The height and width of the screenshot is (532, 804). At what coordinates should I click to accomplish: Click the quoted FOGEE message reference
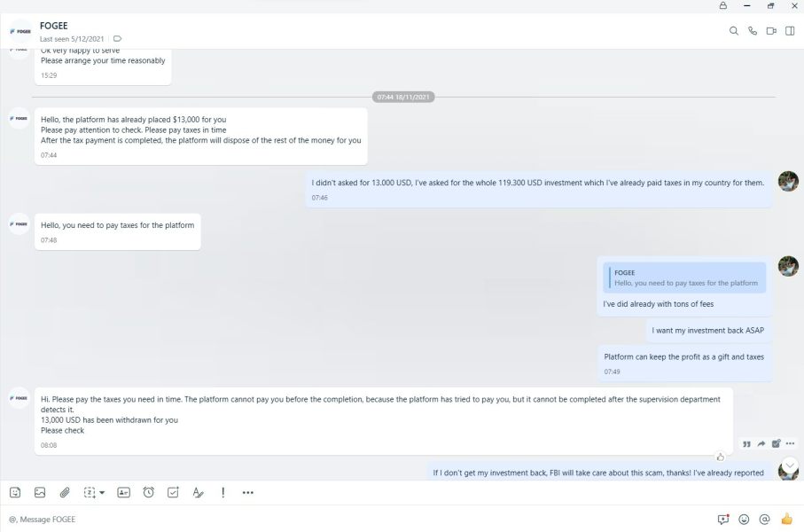(x=684, y=278)
